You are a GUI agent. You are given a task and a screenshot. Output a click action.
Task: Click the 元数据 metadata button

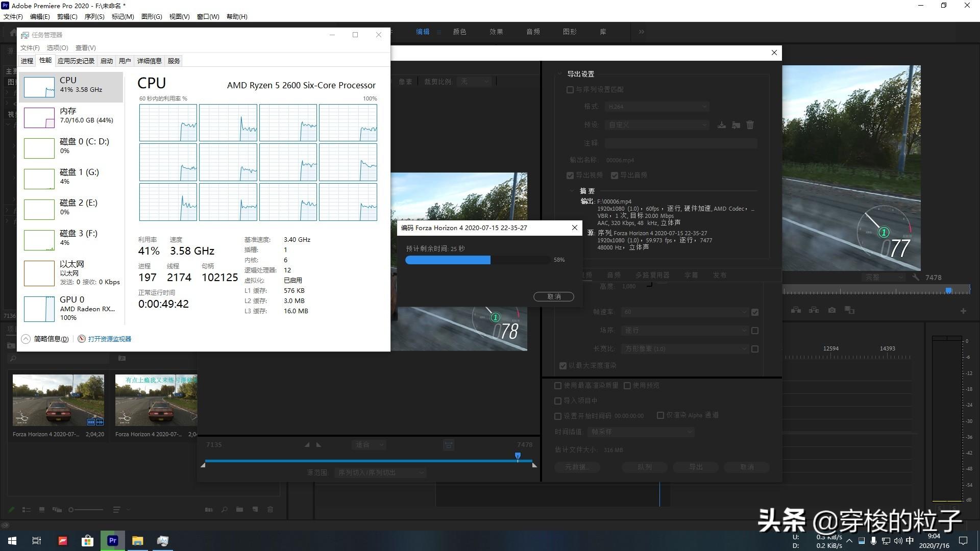pyautogui.click(x=577, y=467)
